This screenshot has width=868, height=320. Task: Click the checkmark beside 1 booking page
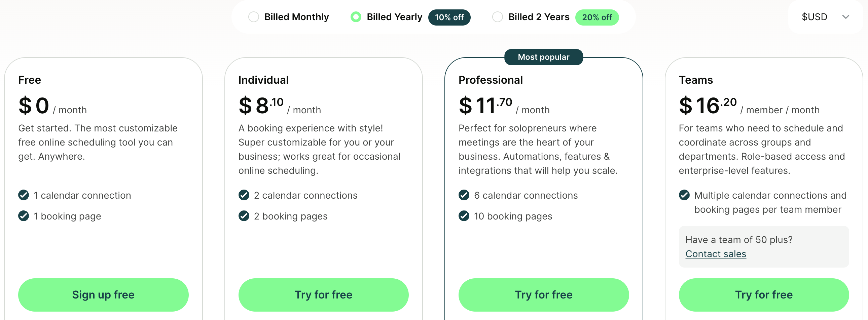tap(23, 216)
